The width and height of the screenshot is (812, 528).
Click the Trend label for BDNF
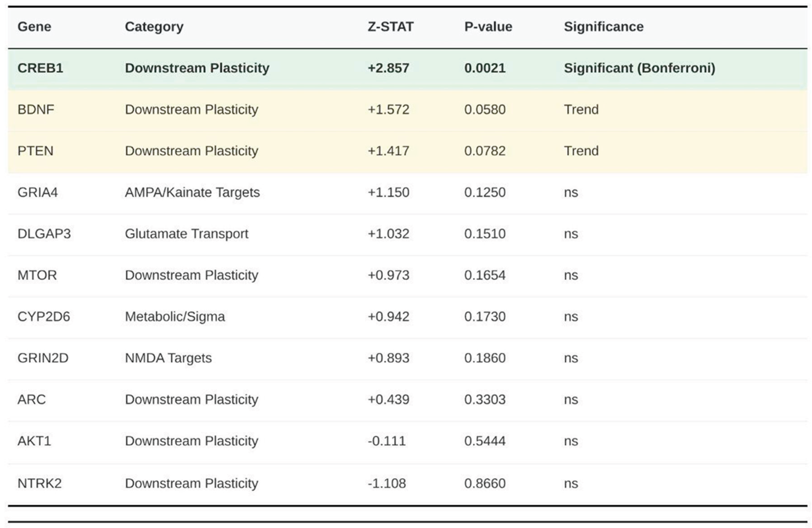pyautogui.click(x=581, y=109)
